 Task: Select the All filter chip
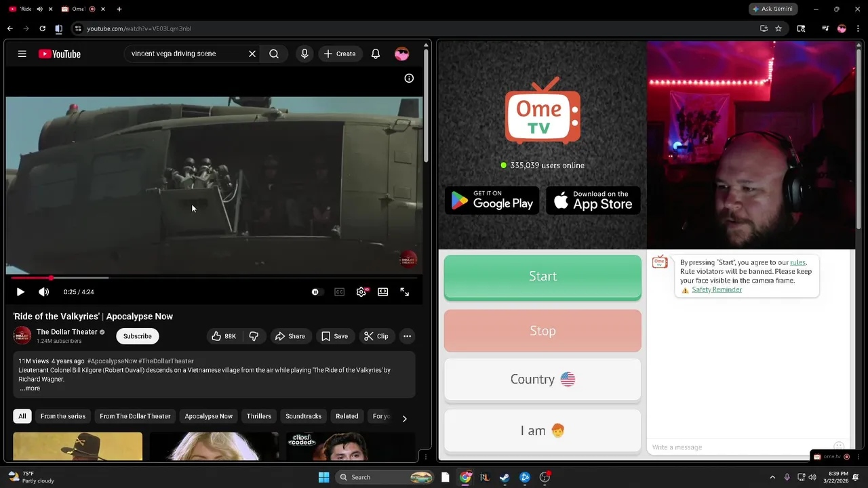pos(22,416)
